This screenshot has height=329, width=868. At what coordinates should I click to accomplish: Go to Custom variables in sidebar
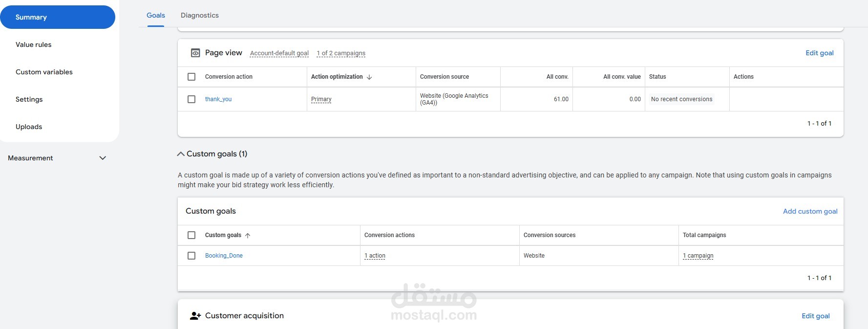coord(44,72)
